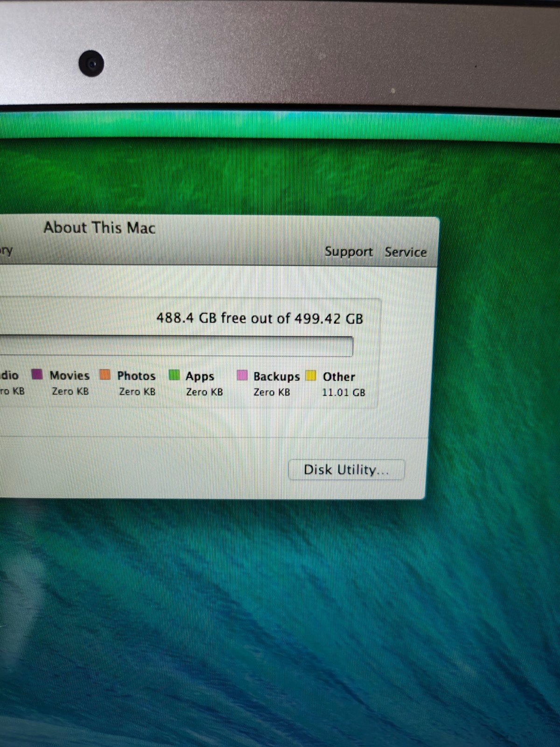Click the 'Apps' label
This screenshot has width=560, height=747.
pos(200,377)
